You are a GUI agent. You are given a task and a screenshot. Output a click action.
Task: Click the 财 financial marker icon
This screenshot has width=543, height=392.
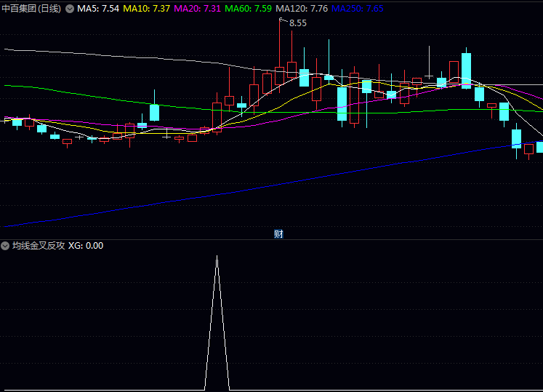[x=278, y=234]
